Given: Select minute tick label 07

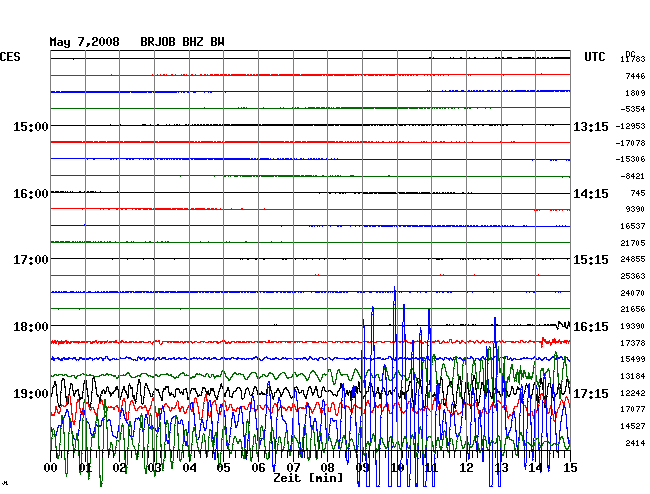Looking at the screenshot, I should pos(293,468).
